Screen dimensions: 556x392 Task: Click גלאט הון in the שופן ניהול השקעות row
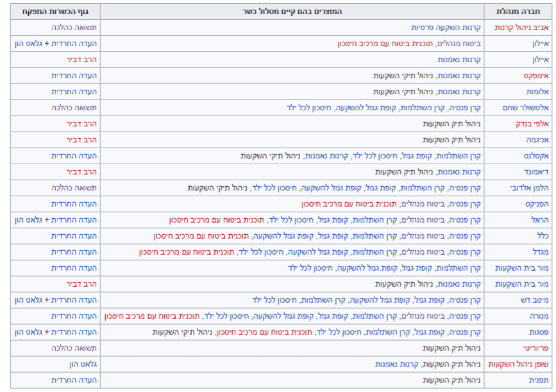tap(83, 364)
